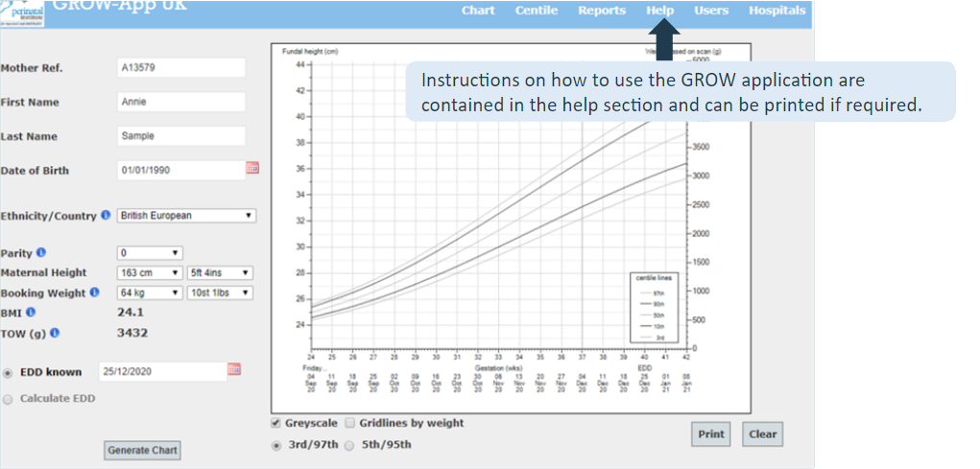
Task: Open Booking Weight kg dropdown showing 64 kg
Action: point(150,293)
